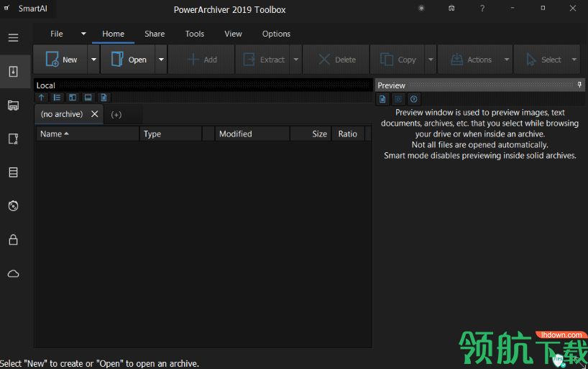588x369 pixels.
Task: Open help with the question mark icon
Action: coord(482,8)
